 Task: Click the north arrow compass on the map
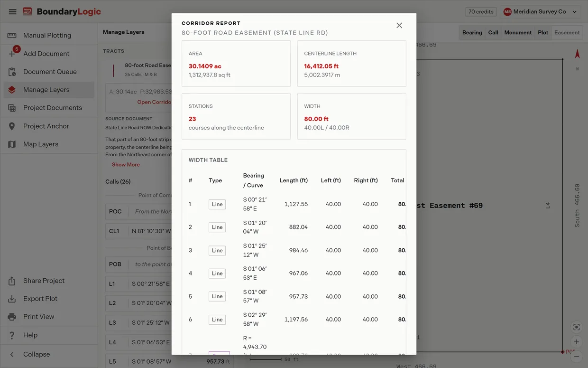[x=577, y=54]
